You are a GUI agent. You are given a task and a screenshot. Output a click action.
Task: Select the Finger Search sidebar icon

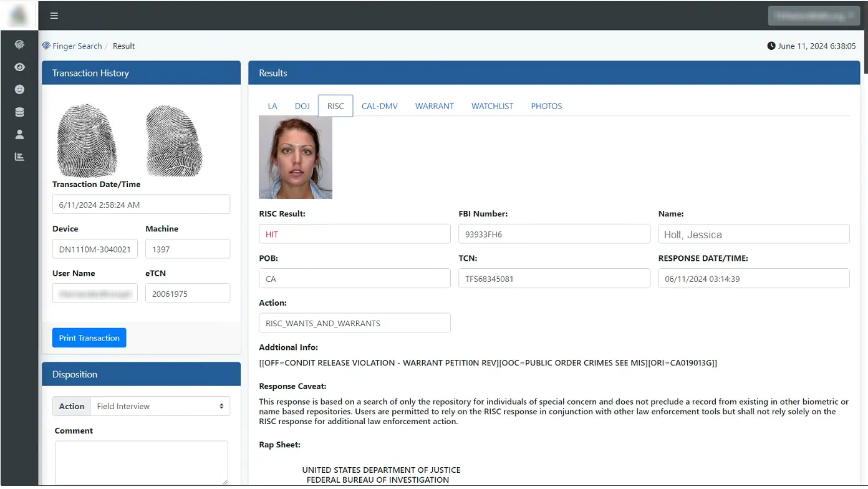tap(19, 44)
